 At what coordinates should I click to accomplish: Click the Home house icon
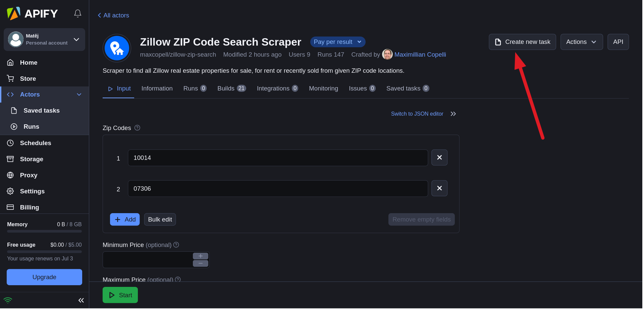pos(10,63)
